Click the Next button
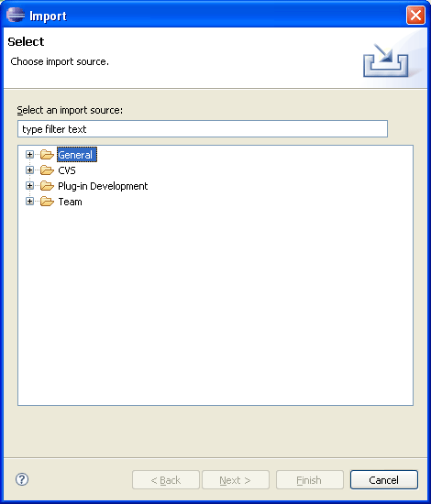Screen dimensions: 431x504 pos(236,480)
